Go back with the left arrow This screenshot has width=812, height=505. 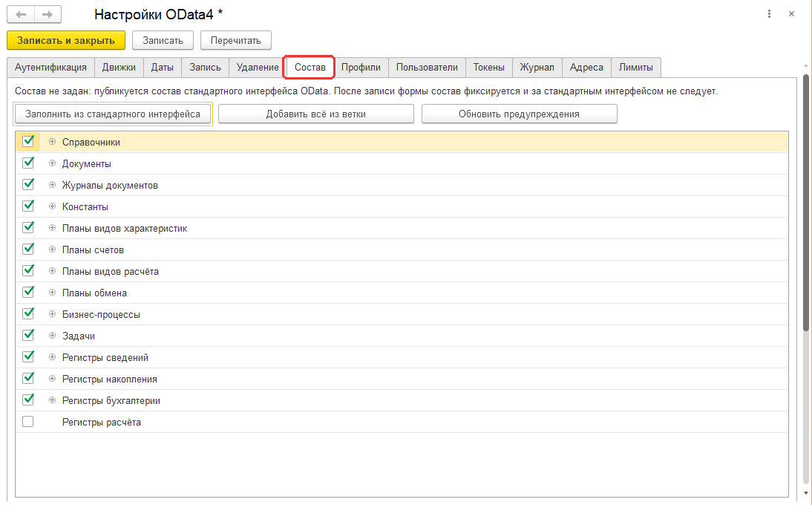pyautogui.click(x=21, y=15)
